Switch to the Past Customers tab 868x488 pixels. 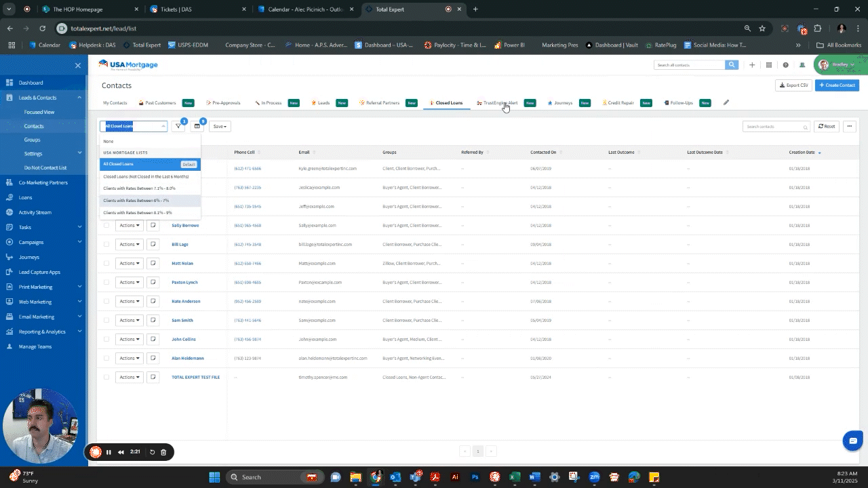161,103
